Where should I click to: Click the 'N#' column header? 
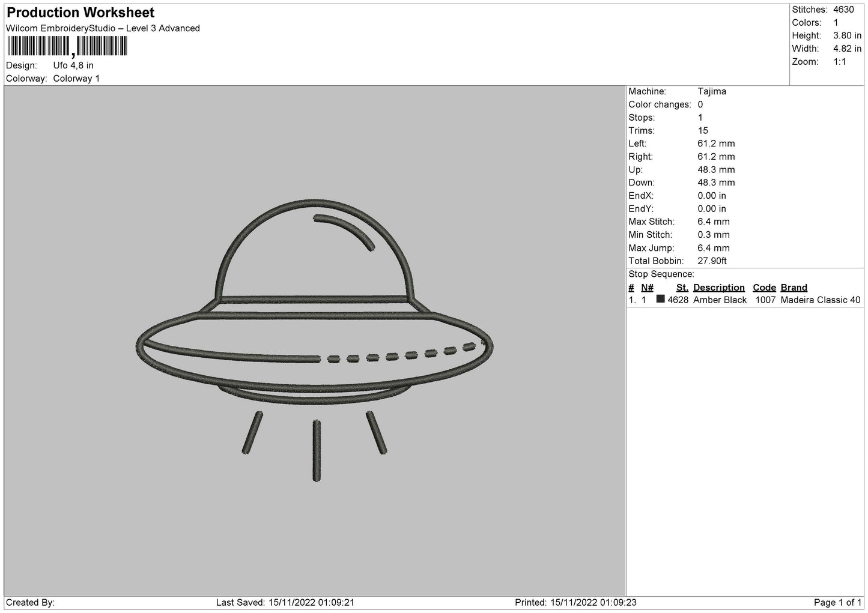pyautogui.click(x=647, y=288)
